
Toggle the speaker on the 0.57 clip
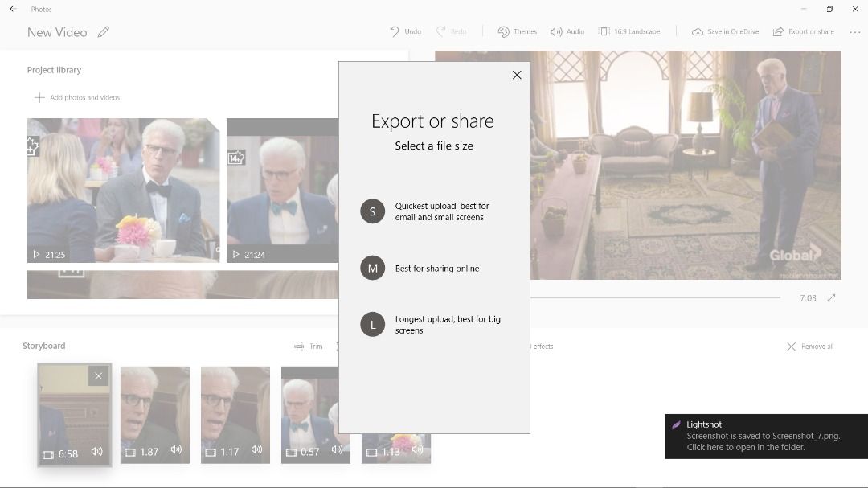point(338,450)
